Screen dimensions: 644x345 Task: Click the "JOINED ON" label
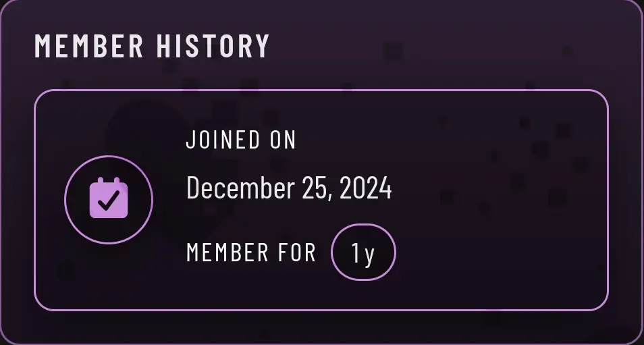(x=241, y=140)
